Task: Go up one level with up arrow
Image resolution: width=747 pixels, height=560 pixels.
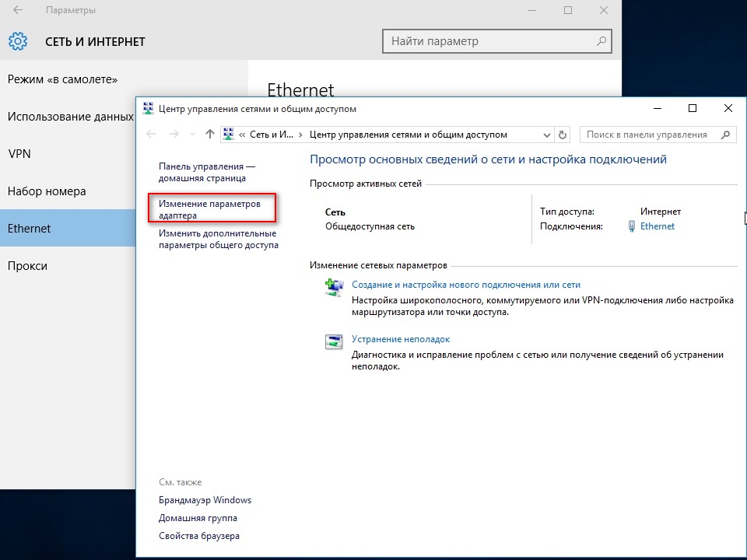Action: point(209,135)
